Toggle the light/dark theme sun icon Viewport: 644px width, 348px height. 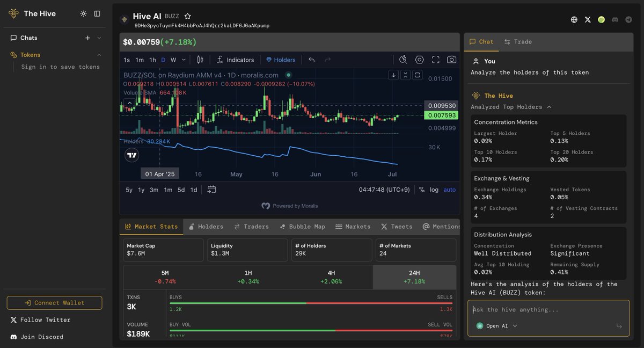coord(83,13)
